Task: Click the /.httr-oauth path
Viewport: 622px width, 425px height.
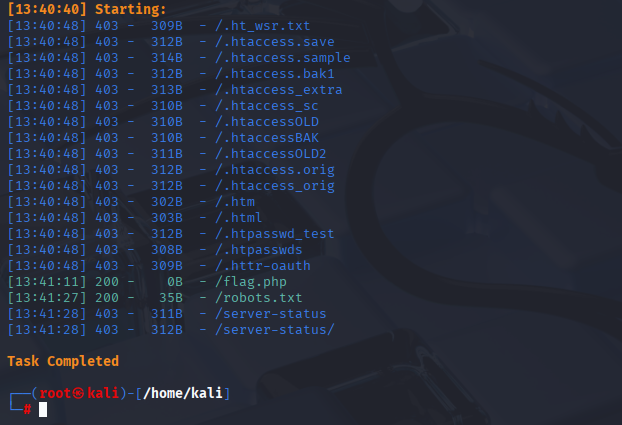Action: (263, 266)
